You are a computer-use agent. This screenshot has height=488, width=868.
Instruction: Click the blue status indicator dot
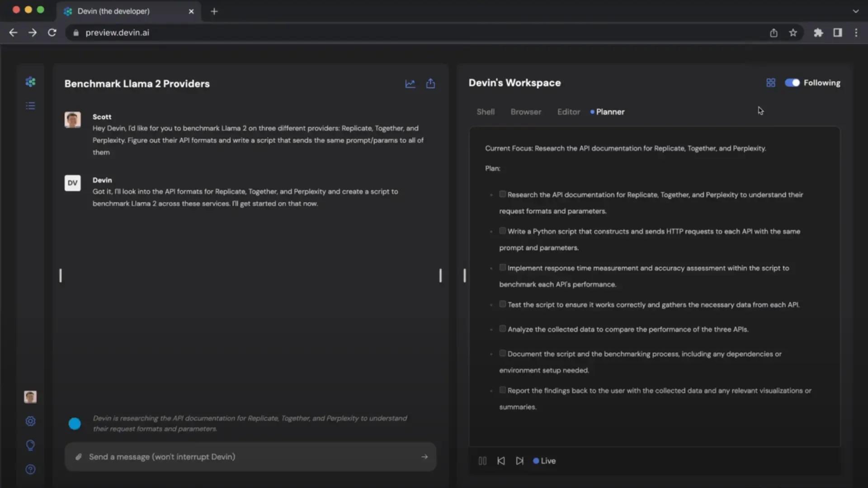75,423
